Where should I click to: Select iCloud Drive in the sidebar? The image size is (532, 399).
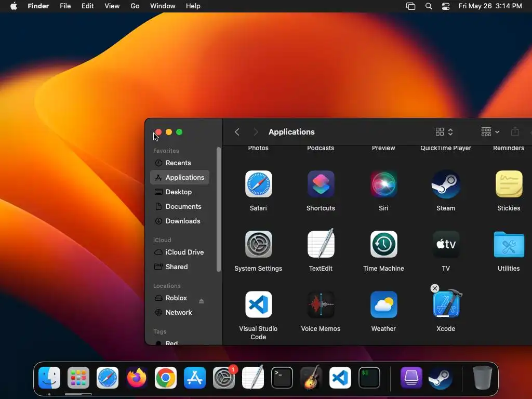(x=179, y=252)
